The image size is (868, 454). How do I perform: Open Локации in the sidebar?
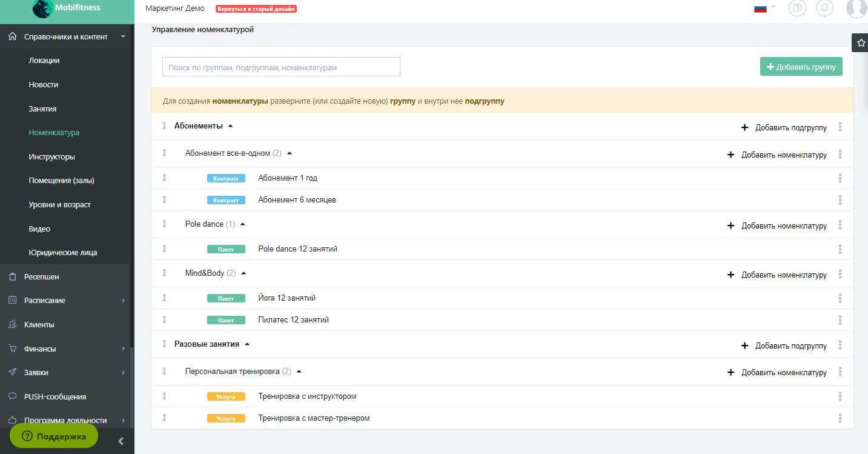click(44, 61)
